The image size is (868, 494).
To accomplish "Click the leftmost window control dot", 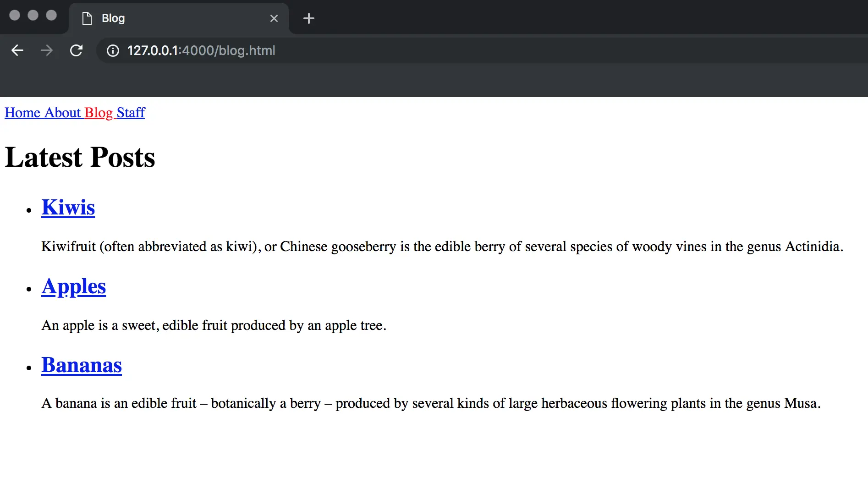I will [x=15, y=15].
